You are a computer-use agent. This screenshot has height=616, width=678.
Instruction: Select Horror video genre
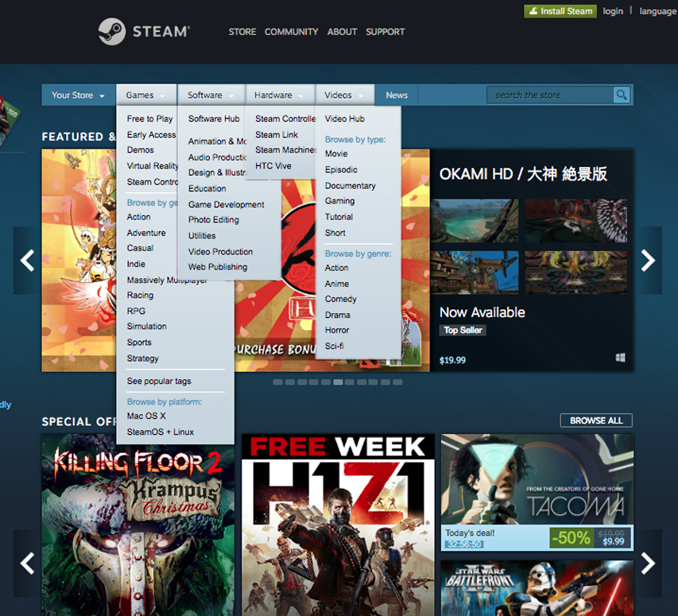337,330
